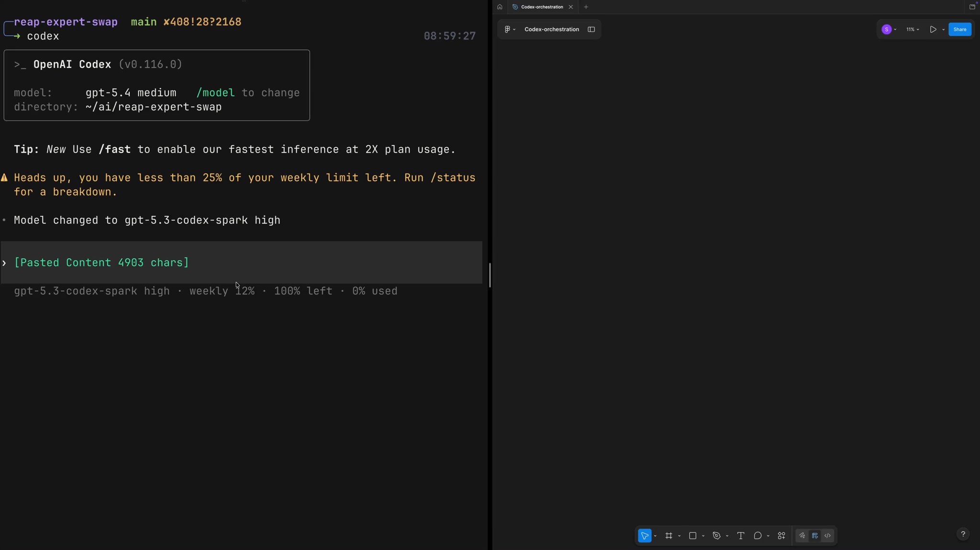The width and height of the screenshot is (980, 550).
Task: Select the Move tool in bottom toolbar
Action: pos(645,536)
